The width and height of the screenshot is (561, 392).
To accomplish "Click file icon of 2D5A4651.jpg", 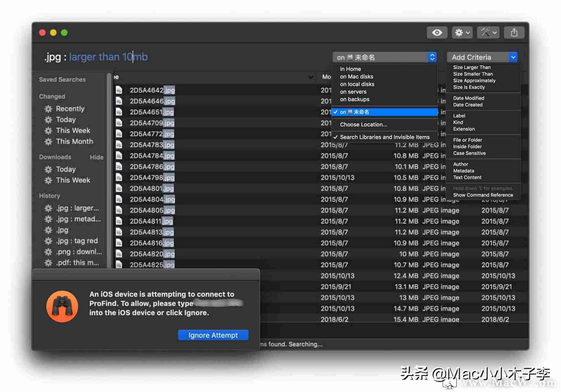I will tap(119, 112).
